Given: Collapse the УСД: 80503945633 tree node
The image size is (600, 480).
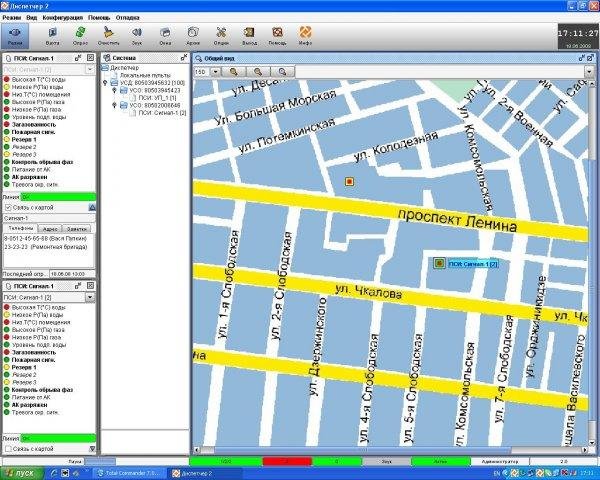Looking at the screenshot, I should [105, 83].
